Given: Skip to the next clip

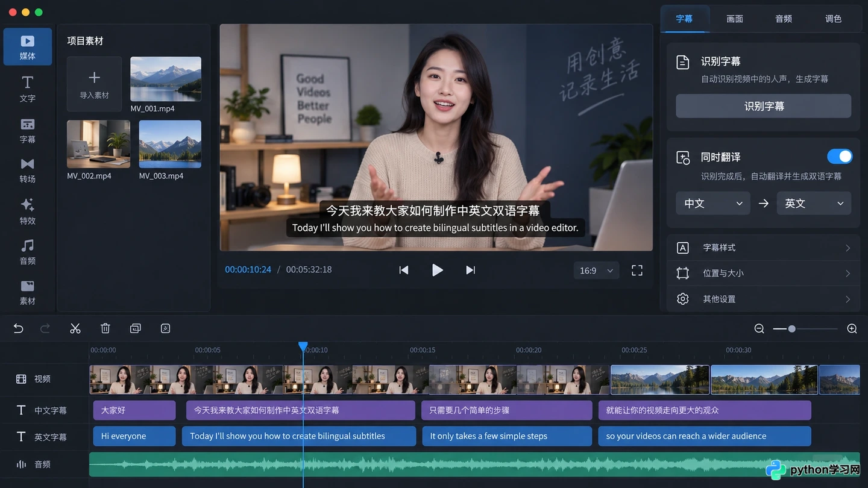Looking at the screenshot, I should [x=471, y=270].
